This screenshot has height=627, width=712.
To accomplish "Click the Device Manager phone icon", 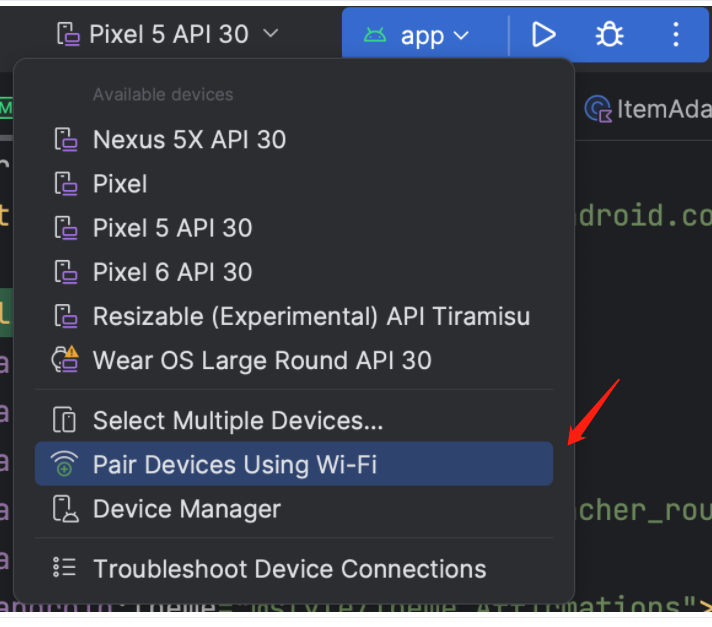I will point(65,509).
